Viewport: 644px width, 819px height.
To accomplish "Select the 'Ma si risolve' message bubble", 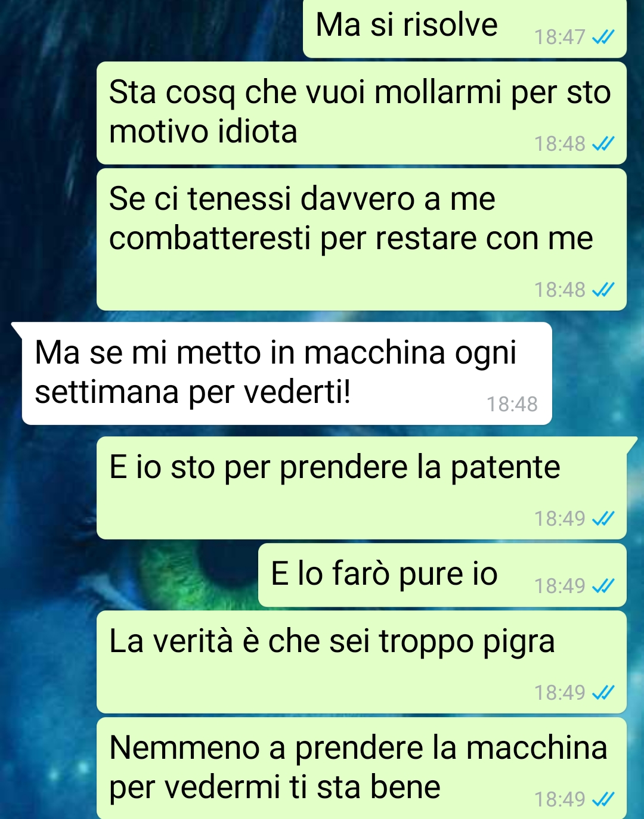I will (x=465, y=29).
